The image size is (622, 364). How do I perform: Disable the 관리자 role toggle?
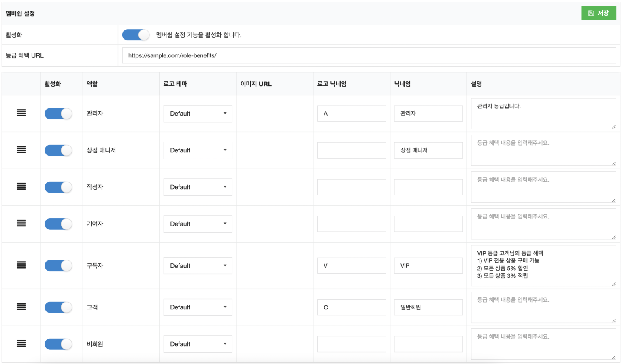tap(58, 114)
